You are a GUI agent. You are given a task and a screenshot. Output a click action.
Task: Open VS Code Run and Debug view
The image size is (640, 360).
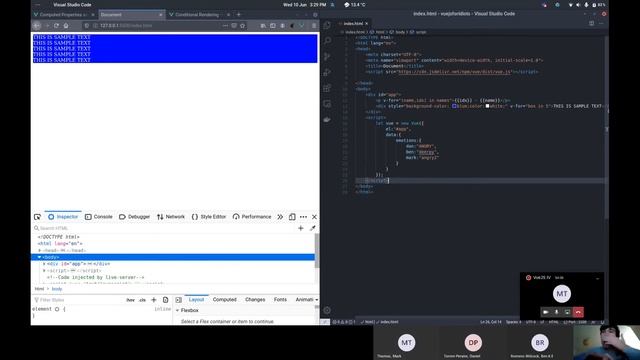point(327,72)
